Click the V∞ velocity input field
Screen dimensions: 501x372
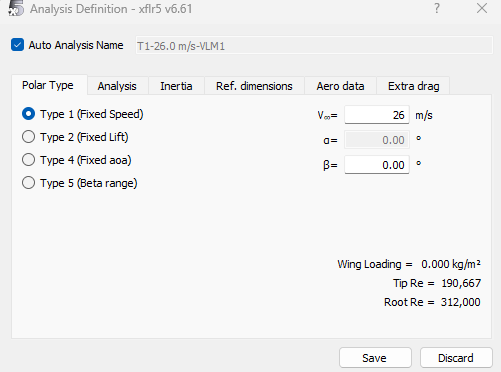point(377,115)
